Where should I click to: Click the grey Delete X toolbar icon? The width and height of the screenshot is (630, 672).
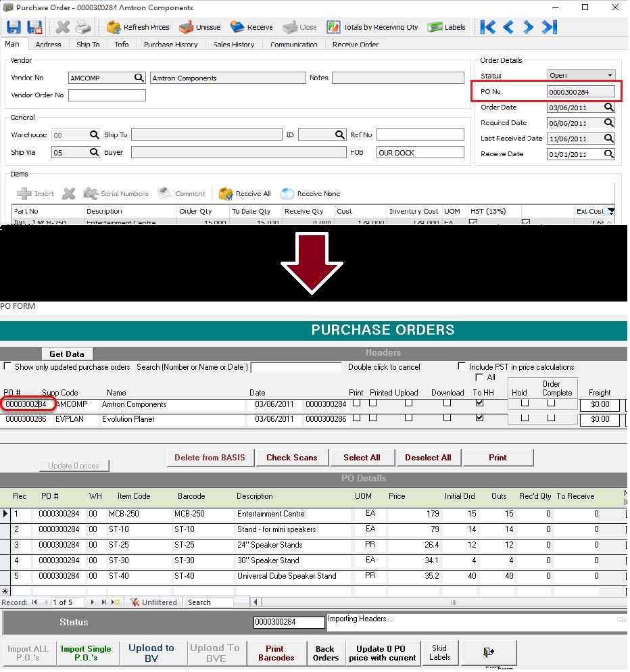(x=63, y=27)
